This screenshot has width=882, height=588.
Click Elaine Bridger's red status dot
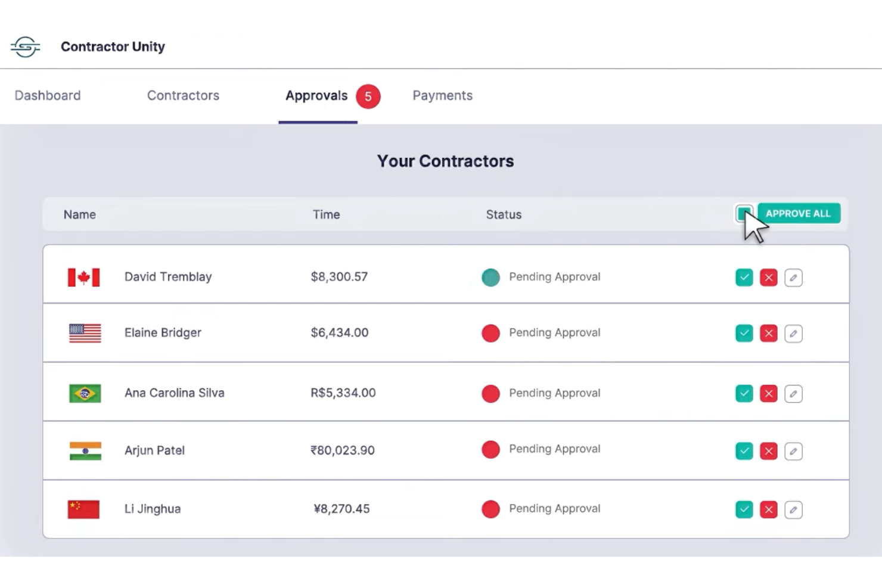pos(490,333)
